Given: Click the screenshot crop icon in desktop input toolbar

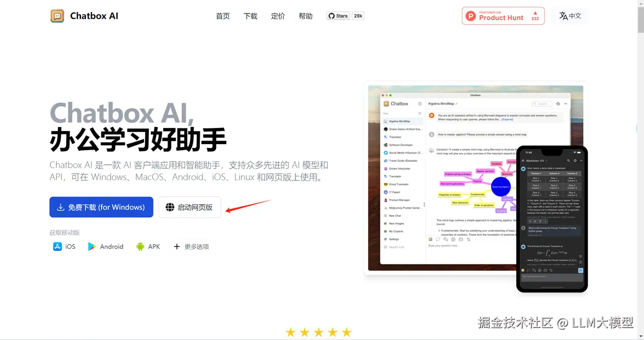Looking at the screenshot, I should [x=438, y=239].
